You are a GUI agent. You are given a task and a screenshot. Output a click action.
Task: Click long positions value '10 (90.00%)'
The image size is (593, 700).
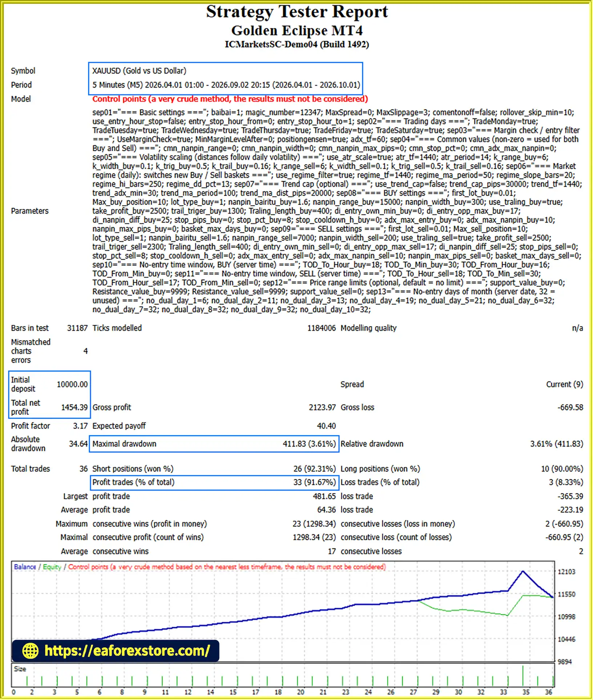(562, 469)
